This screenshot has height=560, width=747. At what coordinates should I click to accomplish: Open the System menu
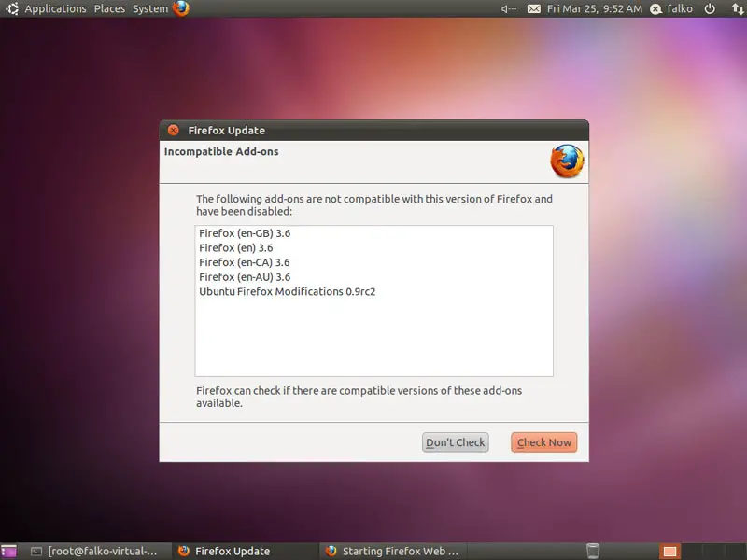tap(150, 8)
